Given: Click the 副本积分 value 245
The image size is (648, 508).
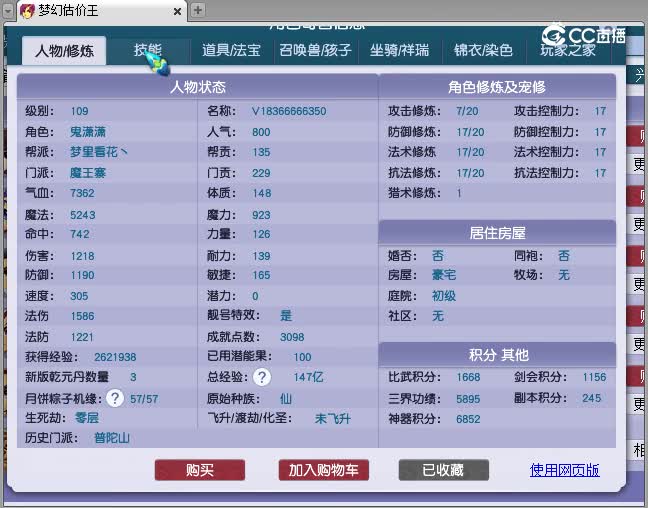Looking at the screenshot, I should point(591,398).
